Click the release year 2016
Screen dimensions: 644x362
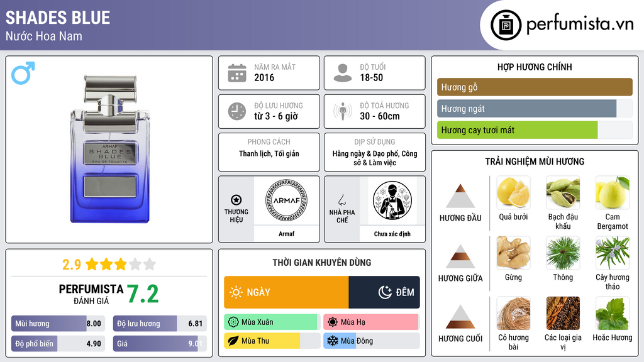pyautogui.click(x=264, y=77)
